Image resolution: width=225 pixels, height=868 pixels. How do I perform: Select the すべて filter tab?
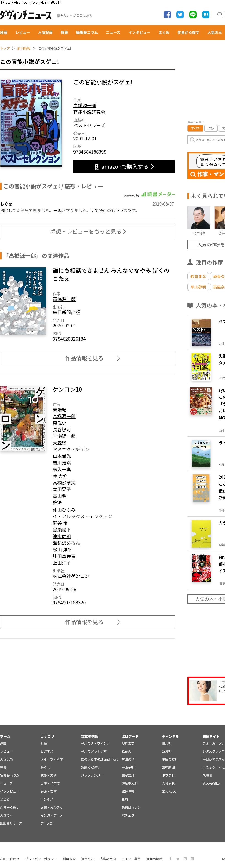195,128
